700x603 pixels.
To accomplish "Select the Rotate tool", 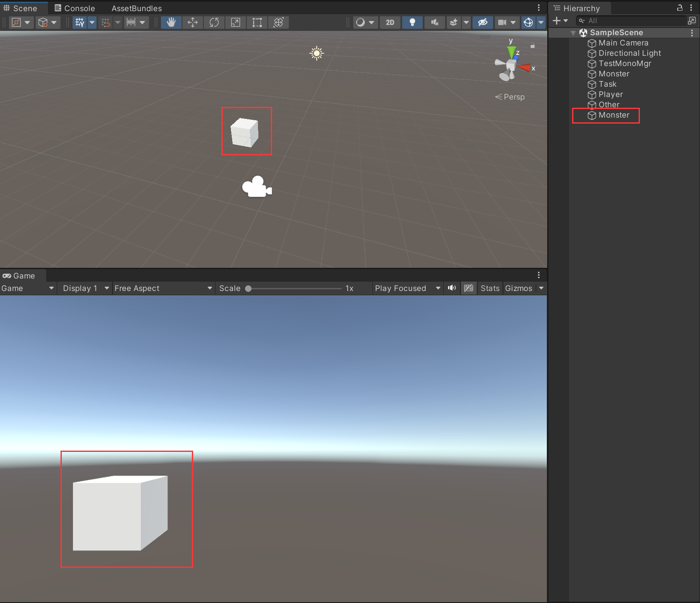I will (214, 22).
